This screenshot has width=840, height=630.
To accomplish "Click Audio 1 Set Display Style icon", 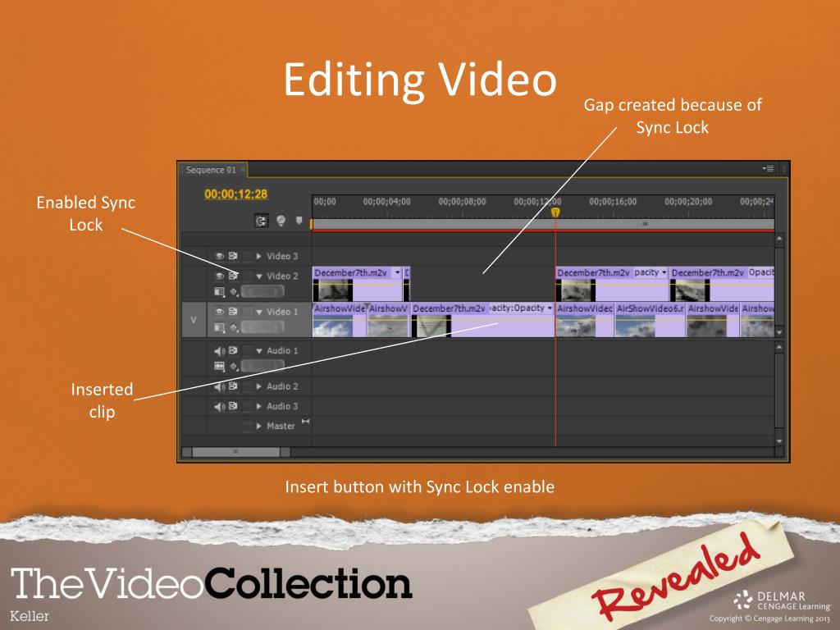I will coord(219,367).
